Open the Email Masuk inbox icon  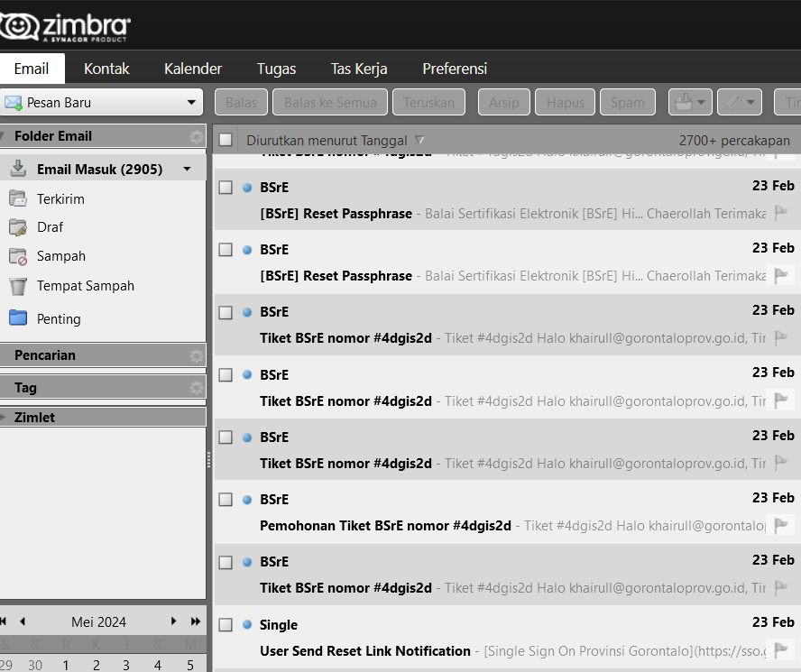coord(18,168)
